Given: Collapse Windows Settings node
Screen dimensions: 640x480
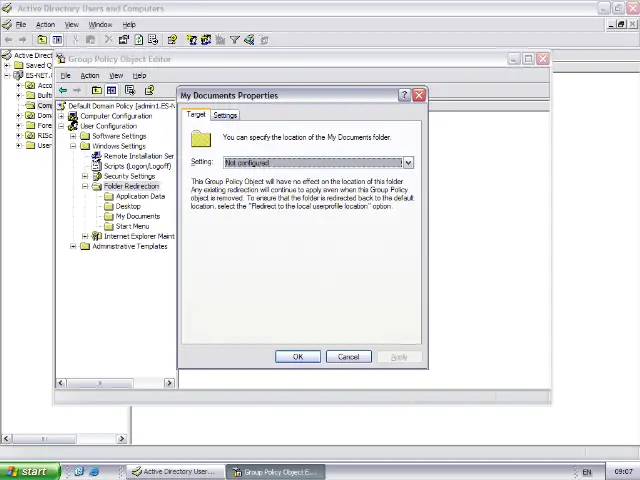Looking at the screenshot, I should coord(73,146).
